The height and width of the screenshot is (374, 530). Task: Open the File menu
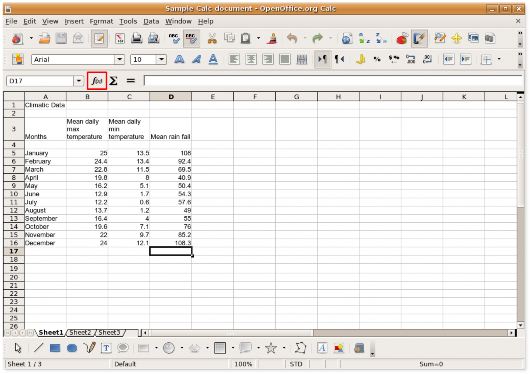[x=11, y=21]
